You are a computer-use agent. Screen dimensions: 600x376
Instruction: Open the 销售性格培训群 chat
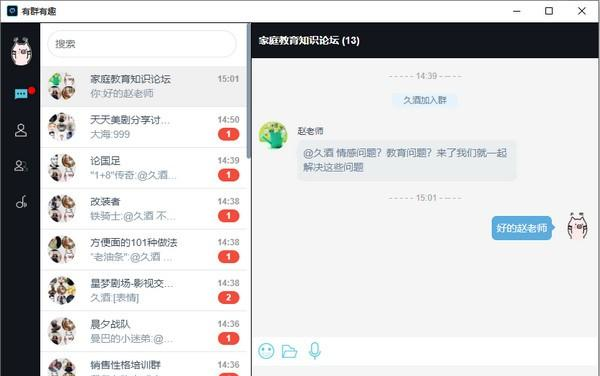pos(143,365)
